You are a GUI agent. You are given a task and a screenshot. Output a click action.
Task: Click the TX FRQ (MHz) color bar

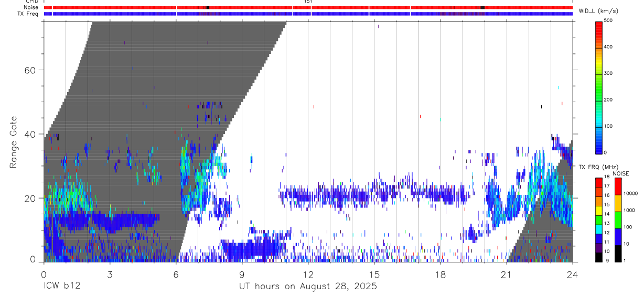pos(598,219)
